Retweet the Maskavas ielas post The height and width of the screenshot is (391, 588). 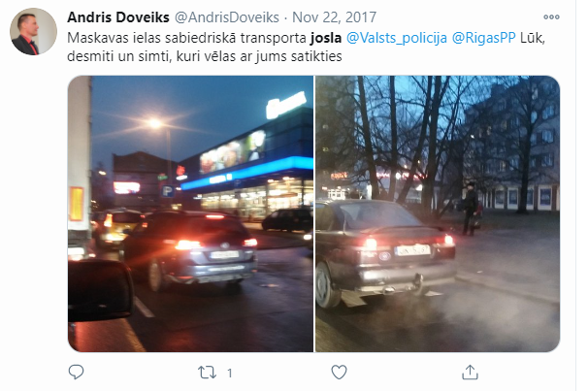coord(207,373)
